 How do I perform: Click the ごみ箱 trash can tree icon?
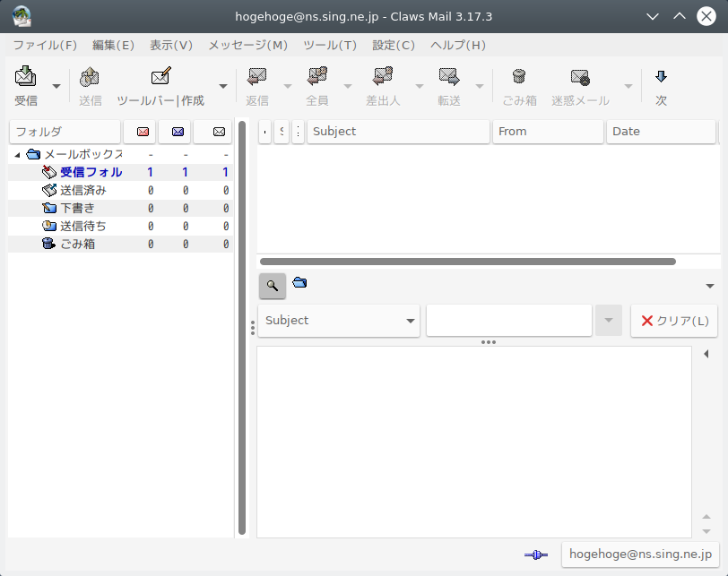click(x=48, y=244)
